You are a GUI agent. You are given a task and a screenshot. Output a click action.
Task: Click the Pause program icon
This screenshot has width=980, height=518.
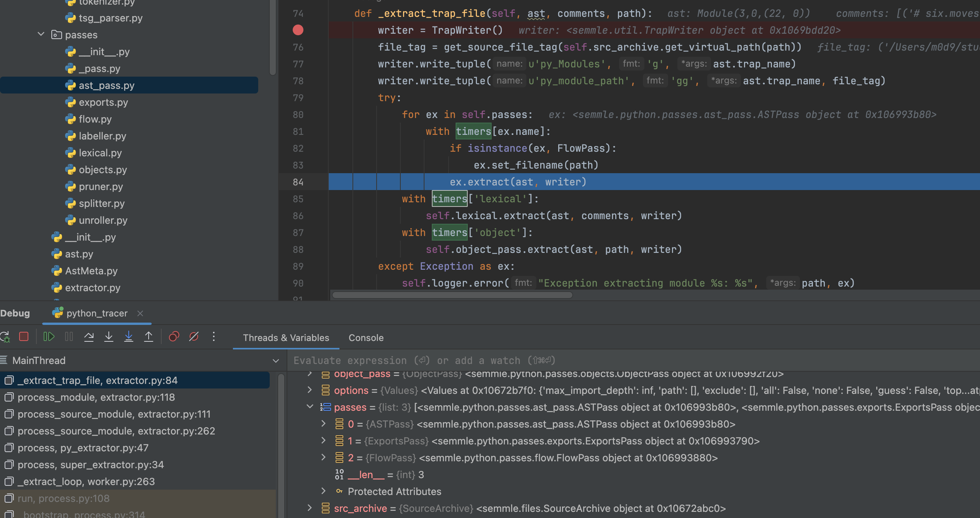69,337
